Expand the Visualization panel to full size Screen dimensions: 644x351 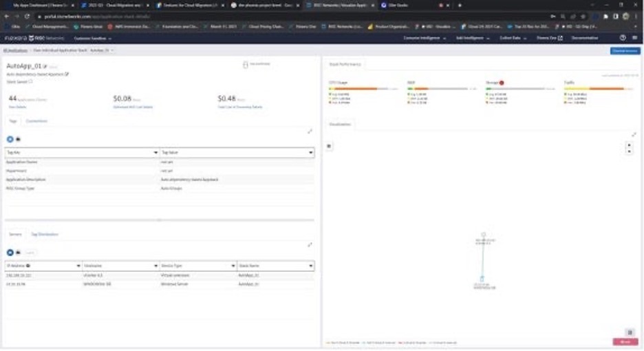click(x=634, y=135)
